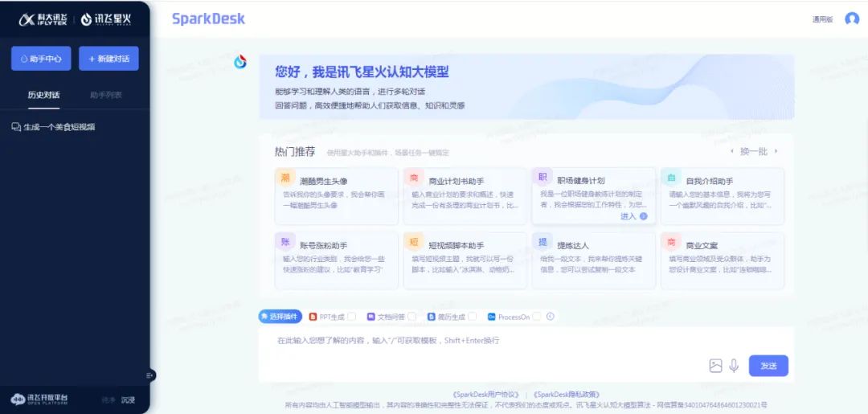Enable the 文档问答 plugin checkbox
Screen dimensions: 868x414
411,317
